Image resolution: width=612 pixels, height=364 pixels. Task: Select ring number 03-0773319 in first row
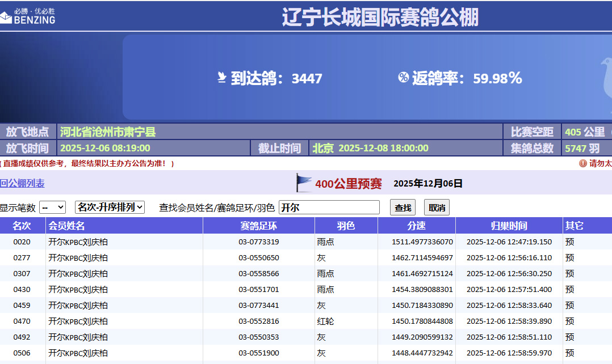pyautogui.click(x=258, y=242)
